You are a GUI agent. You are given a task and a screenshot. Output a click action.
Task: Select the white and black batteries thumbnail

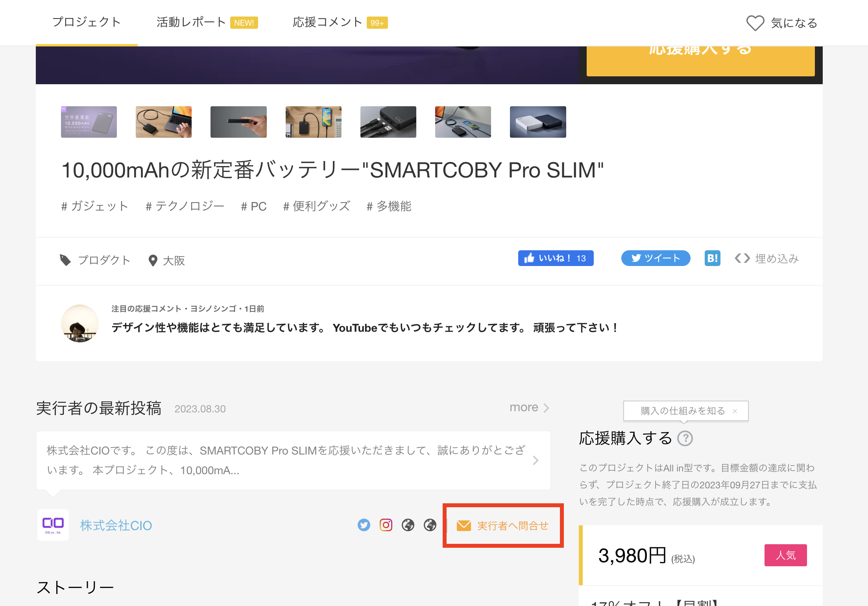pyautogui.click(x=538, y=122)
